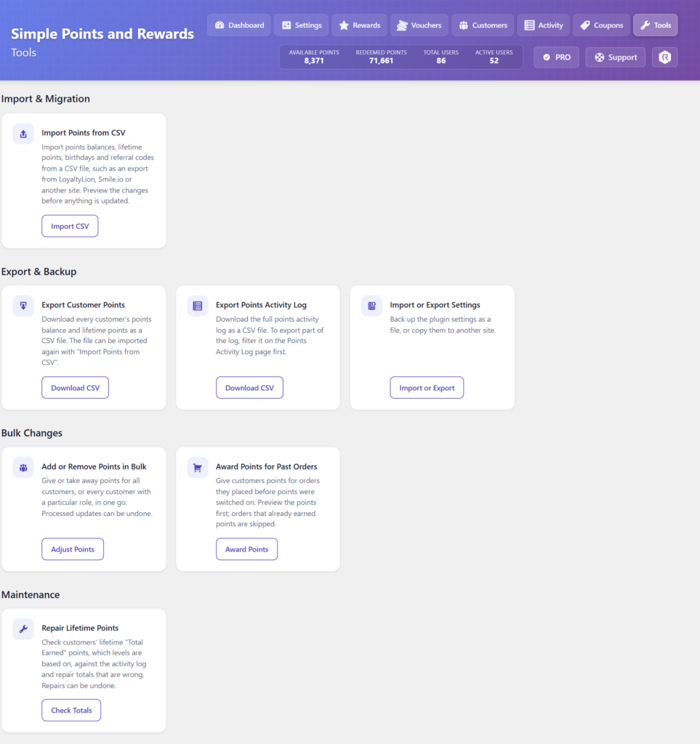700x744 pixels.
Task: Click the Available Points value 8,371
Action: pyautogui.click(x=314, y=61)
